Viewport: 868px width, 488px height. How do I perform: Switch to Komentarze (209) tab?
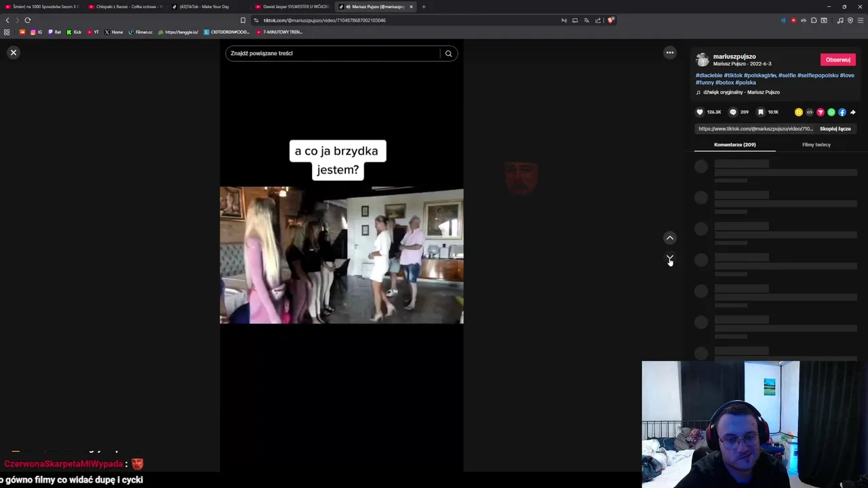coord(734,144)
